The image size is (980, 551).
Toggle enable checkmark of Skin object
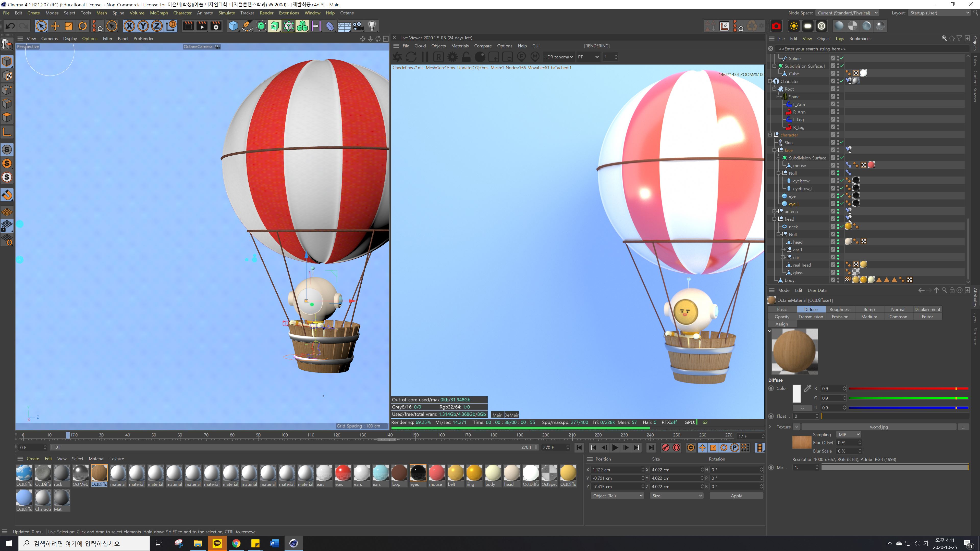point(842,142)
